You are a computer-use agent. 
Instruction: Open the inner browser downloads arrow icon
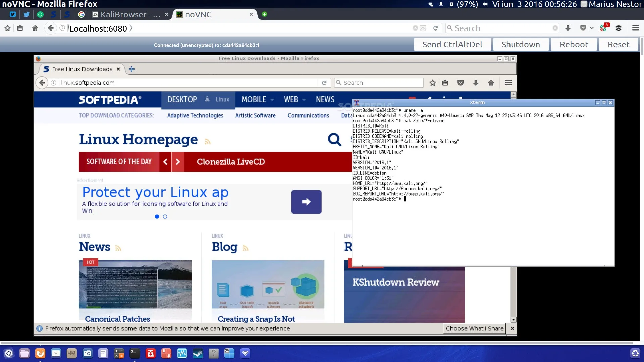tap(476, 83)
